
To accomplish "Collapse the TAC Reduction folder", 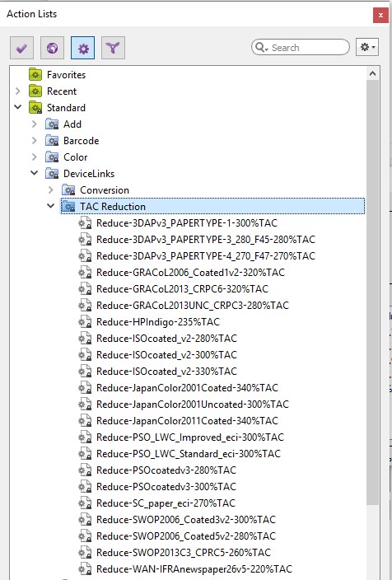I will pyautogui.click(x=51, y=206).
